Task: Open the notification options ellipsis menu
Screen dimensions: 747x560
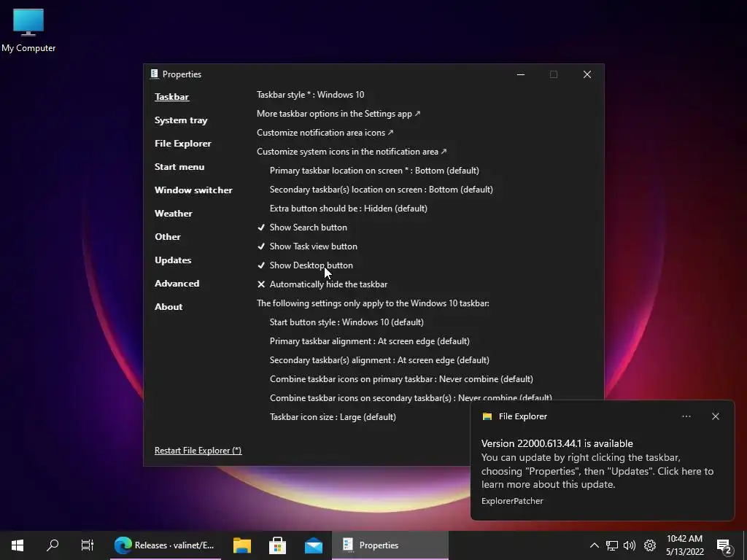Action: point(686,416)
